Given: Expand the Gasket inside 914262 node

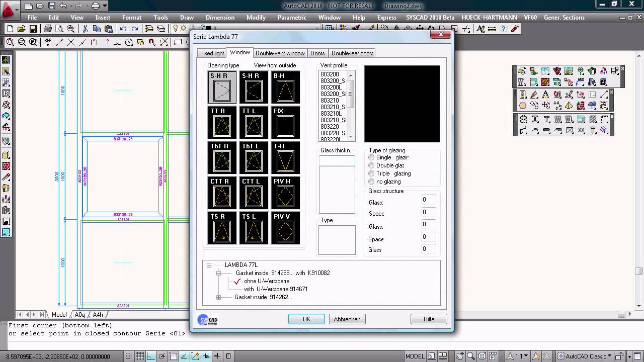Looking at the screenshot, I should 218,297.
